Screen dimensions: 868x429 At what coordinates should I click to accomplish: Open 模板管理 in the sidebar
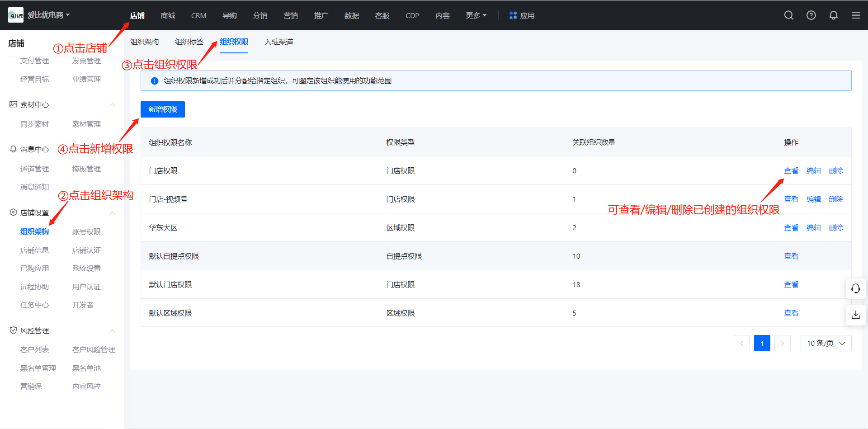point(86,169)
